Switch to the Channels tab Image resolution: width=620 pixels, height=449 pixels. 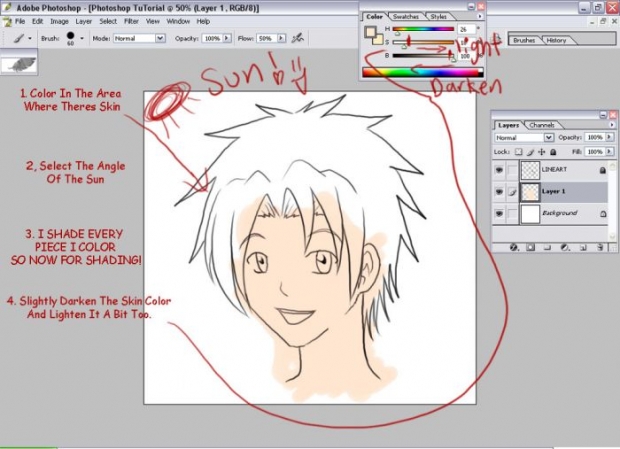pyautogui.click(x=542, y=125)
